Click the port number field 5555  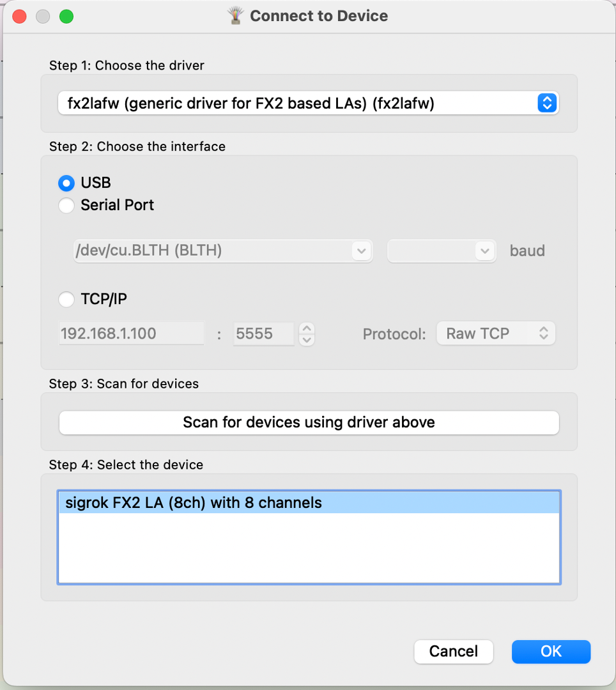(263, 333)
